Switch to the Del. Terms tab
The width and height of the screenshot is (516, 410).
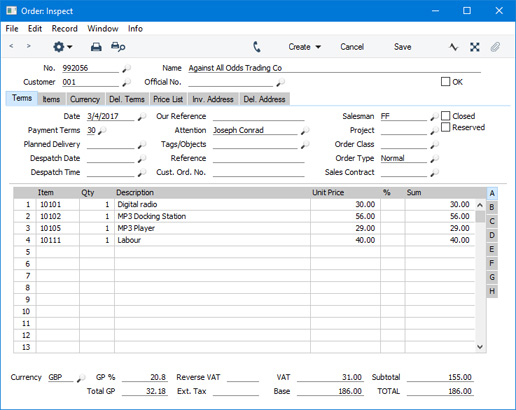pos(127,99)
